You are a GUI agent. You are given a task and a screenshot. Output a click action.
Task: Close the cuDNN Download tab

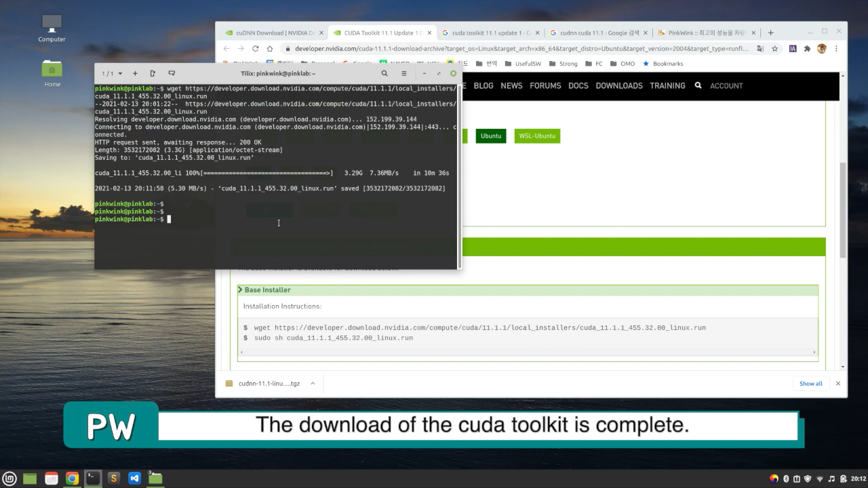[321, 33]
